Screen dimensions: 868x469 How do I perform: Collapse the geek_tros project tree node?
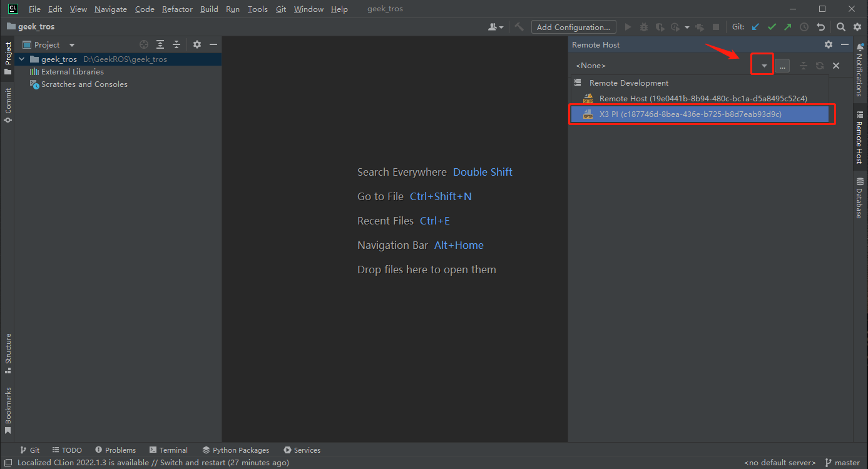click(22, 59)
